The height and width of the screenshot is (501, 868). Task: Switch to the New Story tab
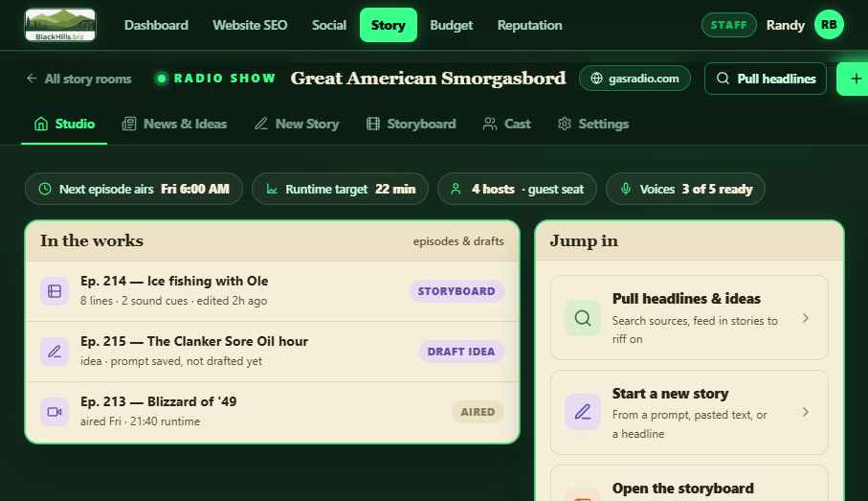297,124
